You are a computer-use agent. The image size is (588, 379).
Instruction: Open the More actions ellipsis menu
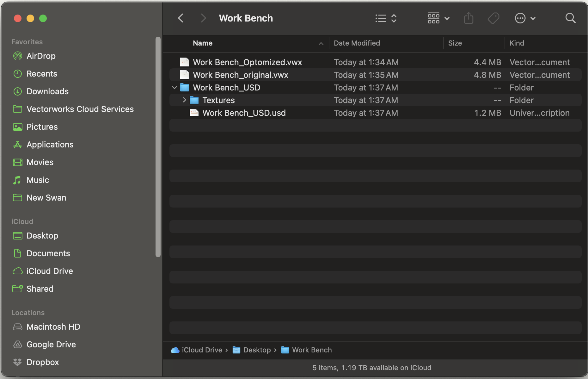pos(525,18)
